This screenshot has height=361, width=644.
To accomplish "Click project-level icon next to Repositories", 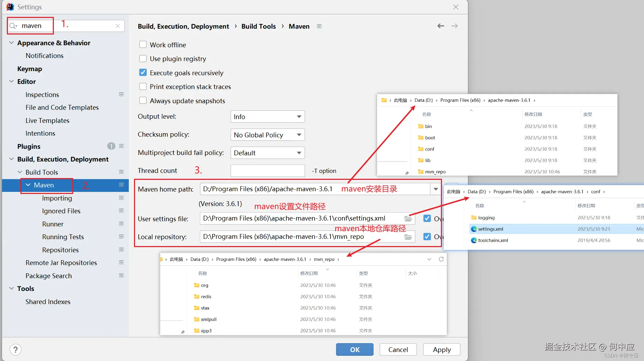I will (122, 250).
